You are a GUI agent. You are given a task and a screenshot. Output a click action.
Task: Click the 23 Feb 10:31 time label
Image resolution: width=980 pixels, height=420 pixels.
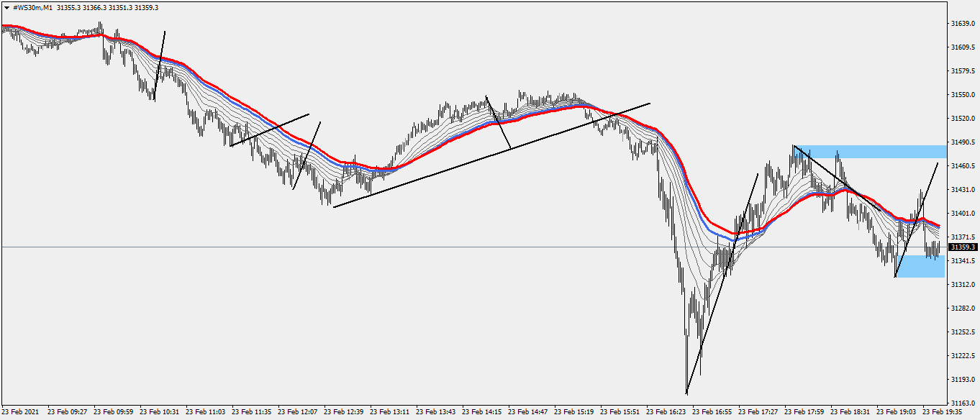[160, 413]
